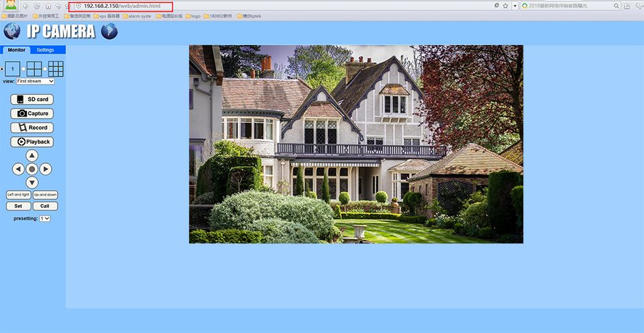Select the nine-split view radio button
Viewport: 644px width, 333px height.
tap(45, 69)
